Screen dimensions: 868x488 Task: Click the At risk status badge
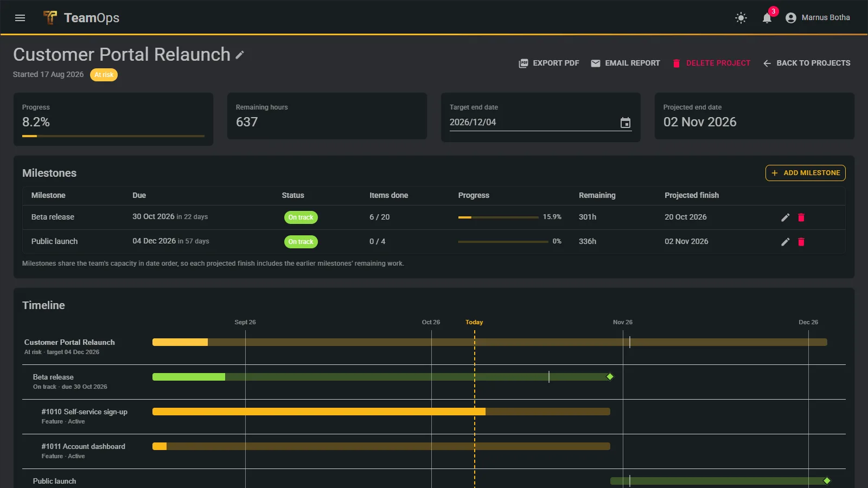coord(104,75)
